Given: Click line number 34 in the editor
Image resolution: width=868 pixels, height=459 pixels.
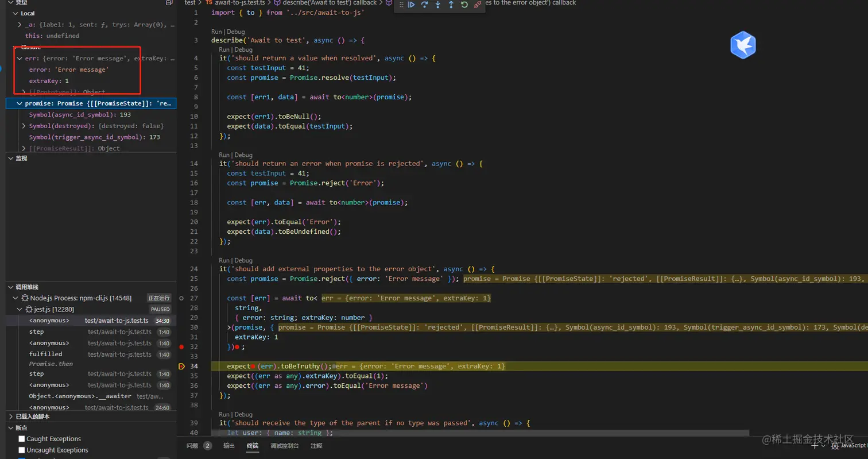Looking at the screenshot, I should (x=195, y=367).
